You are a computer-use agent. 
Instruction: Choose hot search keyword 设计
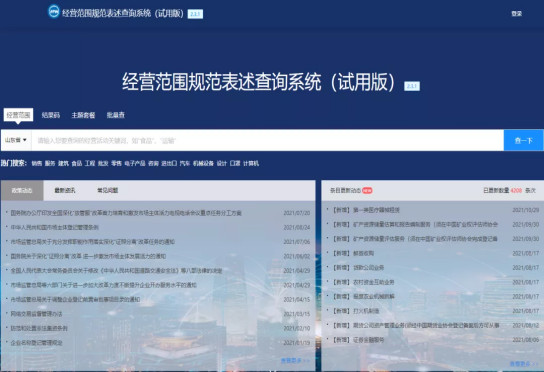[x=221, y=163]
